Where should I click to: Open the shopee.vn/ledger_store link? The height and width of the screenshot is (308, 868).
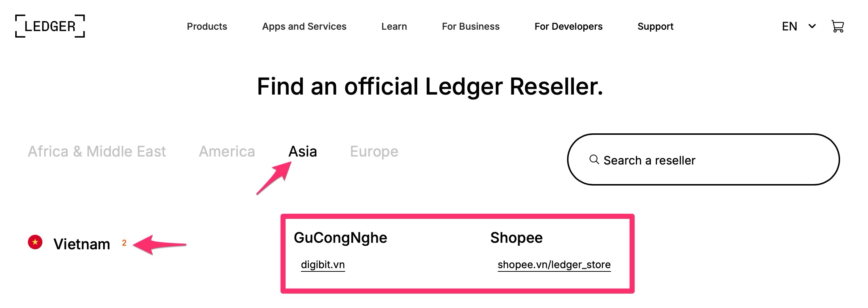point(554,265)
